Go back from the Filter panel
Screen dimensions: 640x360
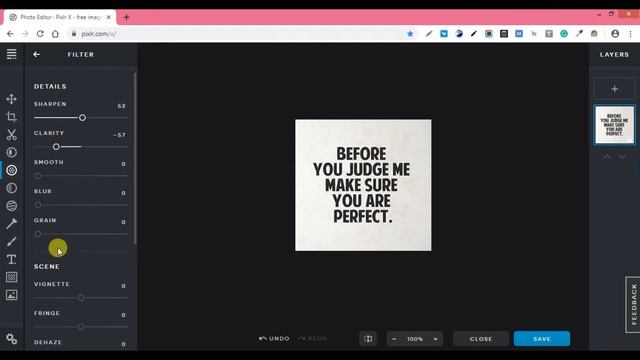click(x=36, y=54)
